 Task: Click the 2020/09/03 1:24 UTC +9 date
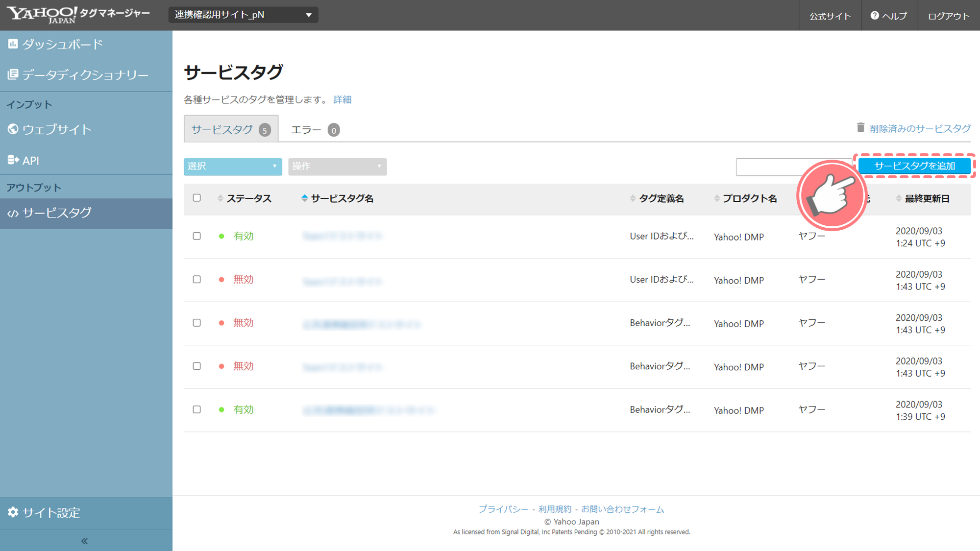point(920,237)
